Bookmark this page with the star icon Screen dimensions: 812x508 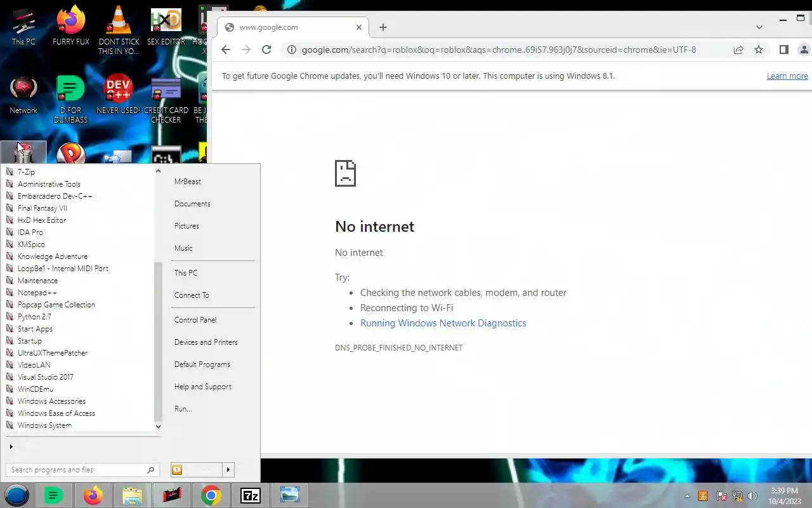(x=759, y=50)
